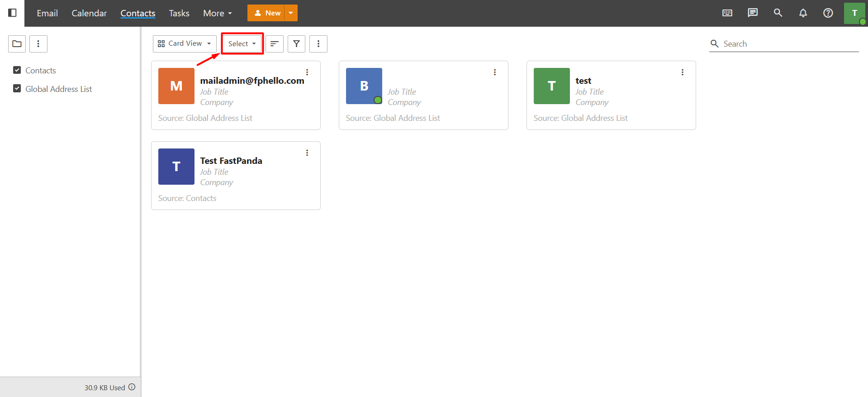Click the folder icon in sidebar
Screen dimensions: 868x397
click(x=17, y=44)
